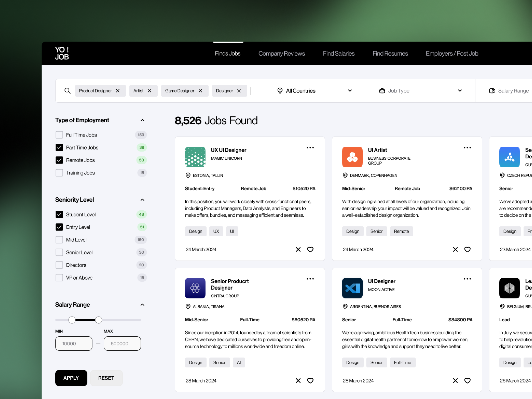Click the location pin icon next to All Countries
The width and height of the screenshot is (532, 399).
(x=280, y=91)
